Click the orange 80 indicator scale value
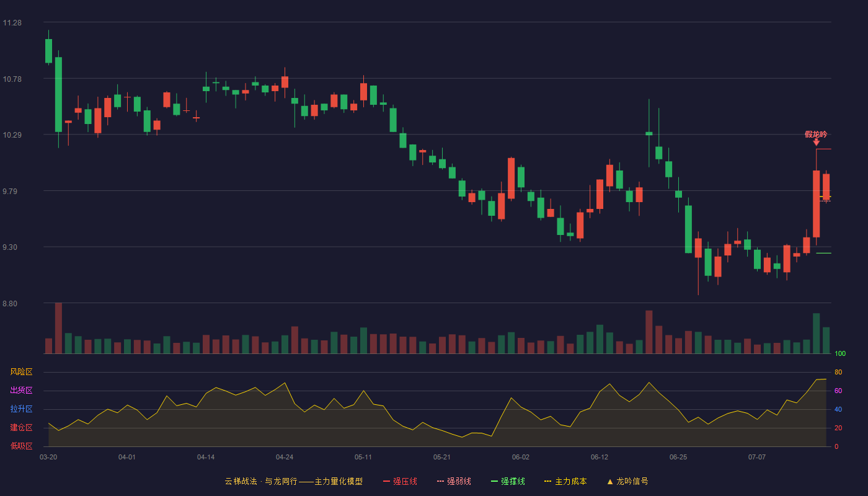Image resolution: width=868 pixels, height=496 pixels. point(838,372)
